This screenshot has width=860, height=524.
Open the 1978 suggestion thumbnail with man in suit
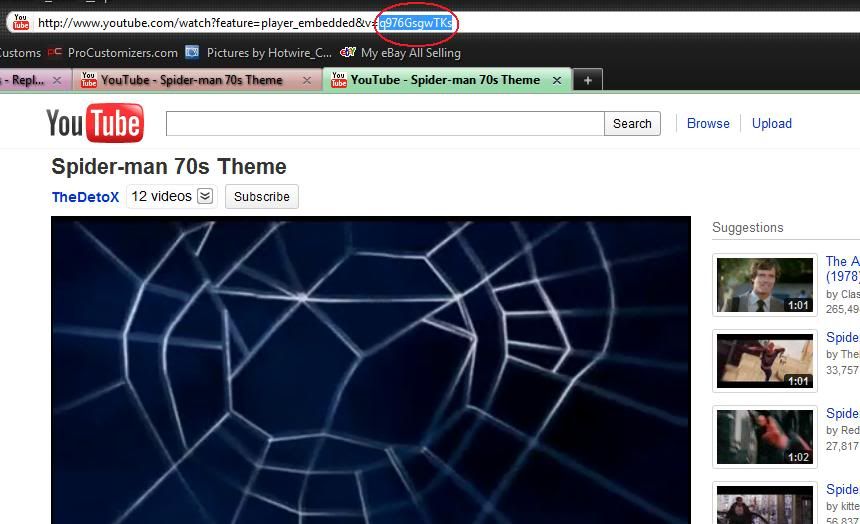765,285
